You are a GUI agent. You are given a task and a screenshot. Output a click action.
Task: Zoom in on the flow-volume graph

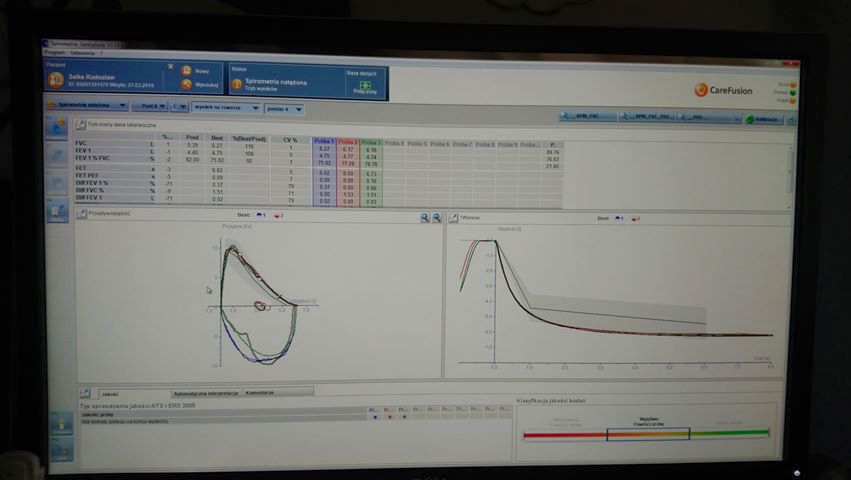(424, 217)
